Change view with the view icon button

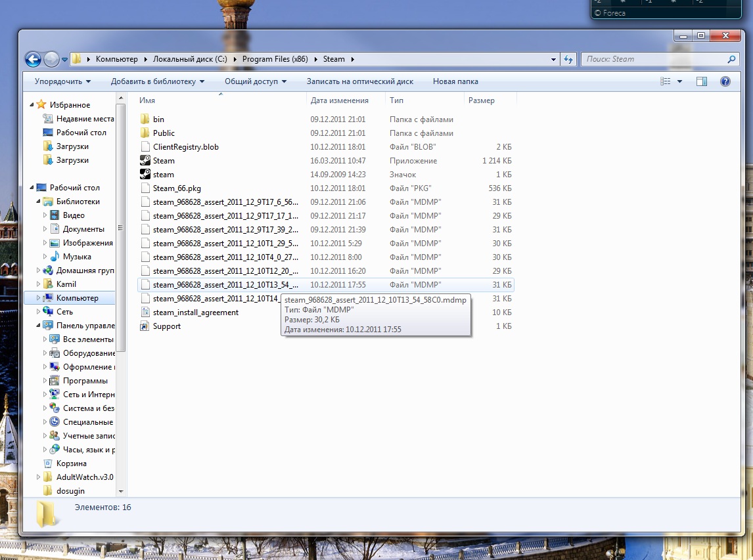tap(666, 81)
